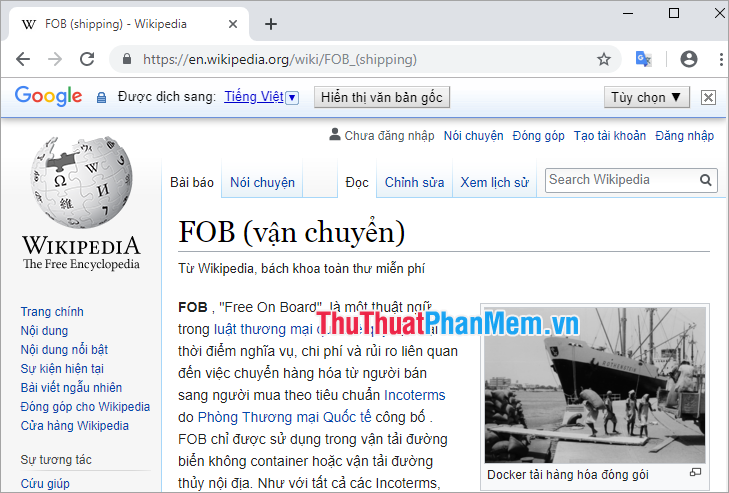The width and height of the screenshot is (729, 493).
Task: Click the padlock site security icon
Action: tap(126, 59)
